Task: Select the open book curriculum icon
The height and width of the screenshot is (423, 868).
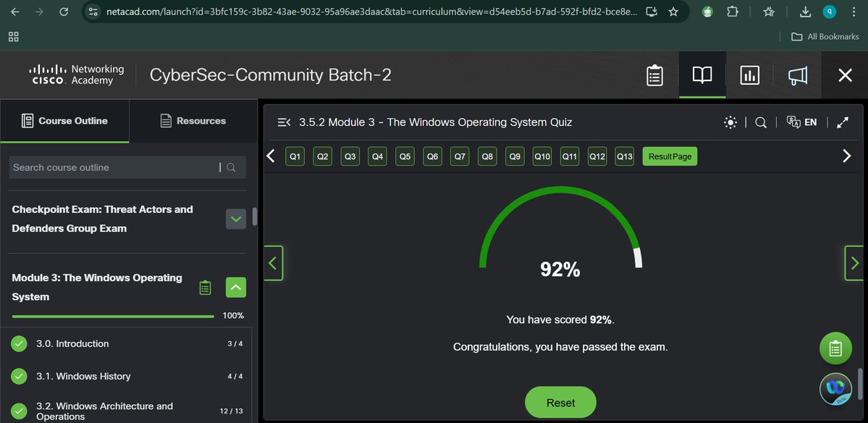Action: tap(701, 75)
